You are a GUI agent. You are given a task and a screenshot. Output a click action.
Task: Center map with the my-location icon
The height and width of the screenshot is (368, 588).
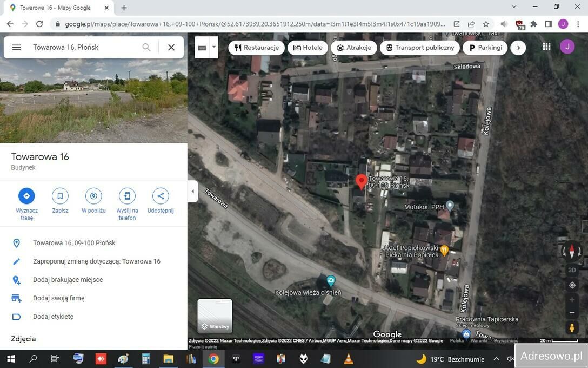pyautogui.click(x=572, y=285)
